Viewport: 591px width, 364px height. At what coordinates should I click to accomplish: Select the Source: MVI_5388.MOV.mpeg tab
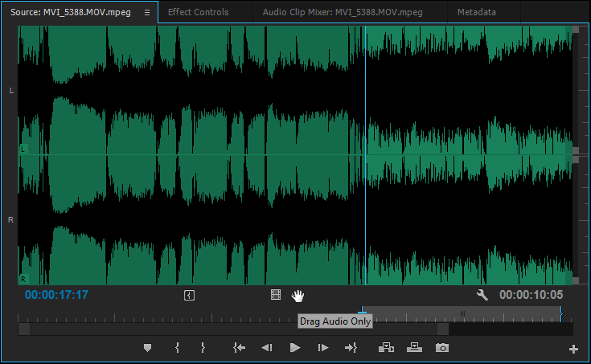pos(71,12)
